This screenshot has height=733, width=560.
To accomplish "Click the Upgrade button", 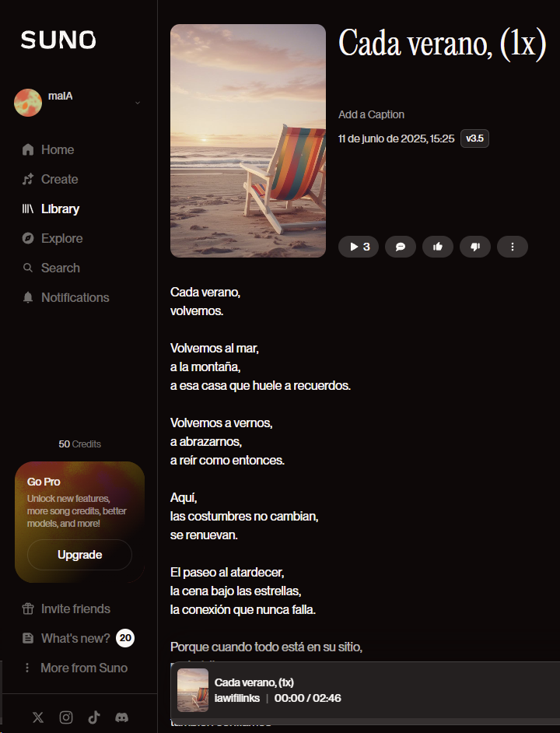I will pos(79,555).
